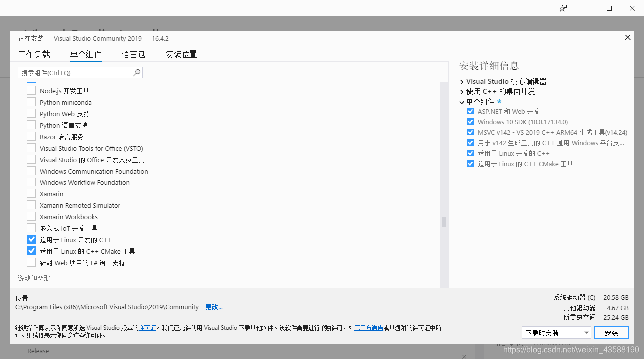Click 其他驱动器 4.67 GB entry

(596, 308)
